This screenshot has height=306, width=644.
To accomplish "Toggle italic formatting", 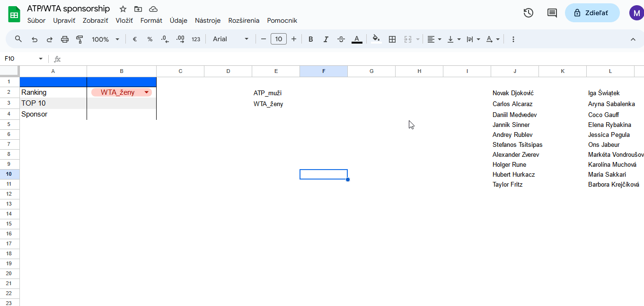I will tap(326, 39).
